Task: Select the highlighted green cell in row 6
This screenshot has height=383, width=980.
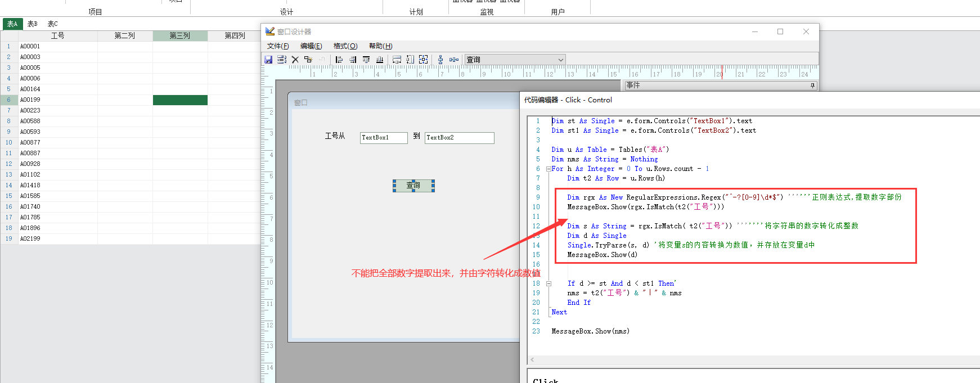Action: [180, 100]
